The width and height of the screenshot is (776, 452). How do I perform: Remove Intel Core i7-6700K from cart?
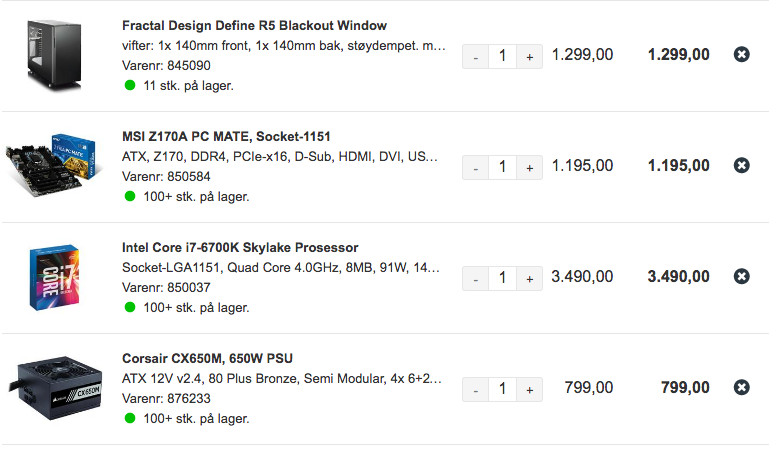pos(741,276)
